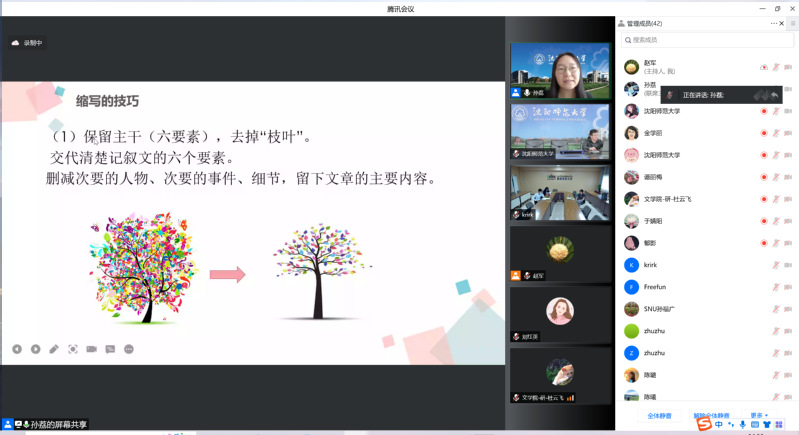The width and height of the screenshot is (799, 435).
Task: Open the three-dots menu in members panel header
Action: 774,23
